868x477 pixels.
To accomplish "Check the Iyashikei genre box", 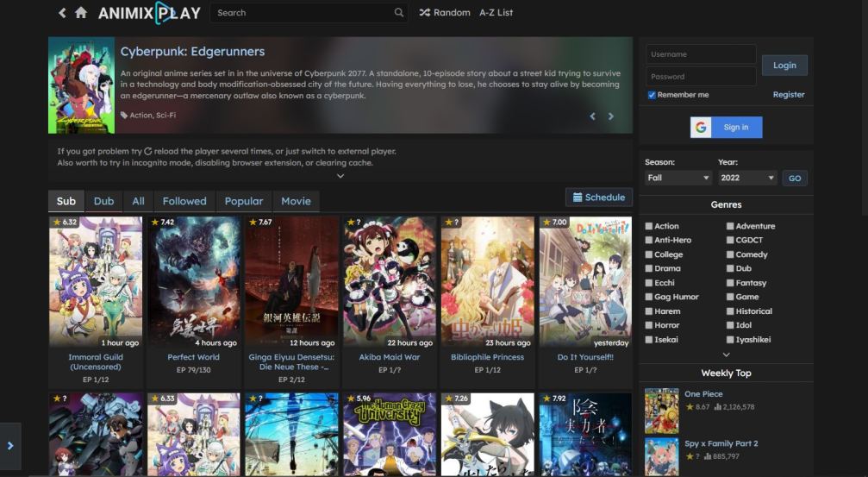I will 730,340.
